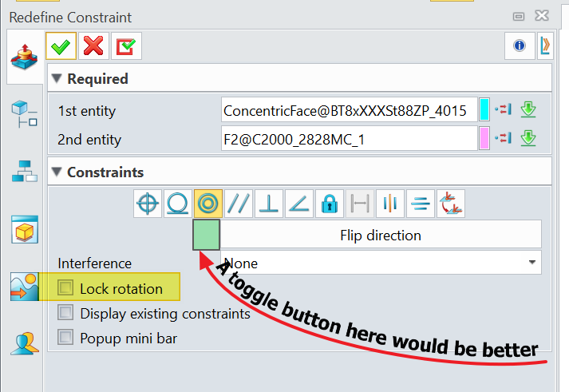Viewport: 569px width, 392px height.
Task: Click the Apply checkmark-in-box button
Action: [126, 46]
